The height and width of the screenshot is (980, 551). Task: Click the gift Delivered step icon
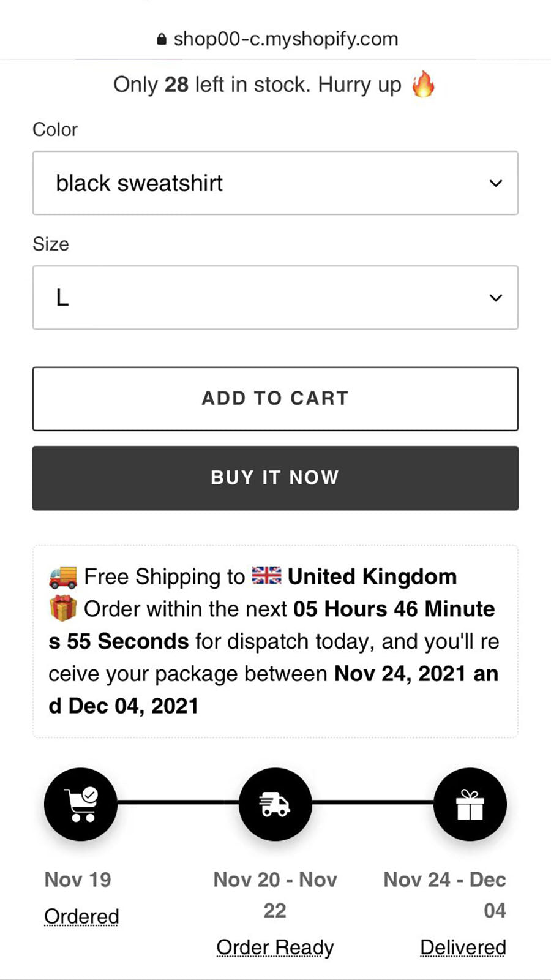coord(470,804)
